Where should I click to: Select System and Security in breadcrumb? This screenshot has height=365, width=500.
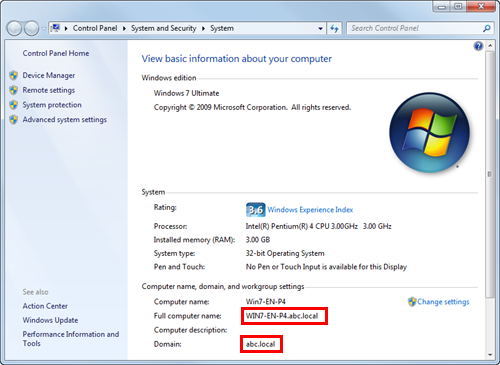163,28
